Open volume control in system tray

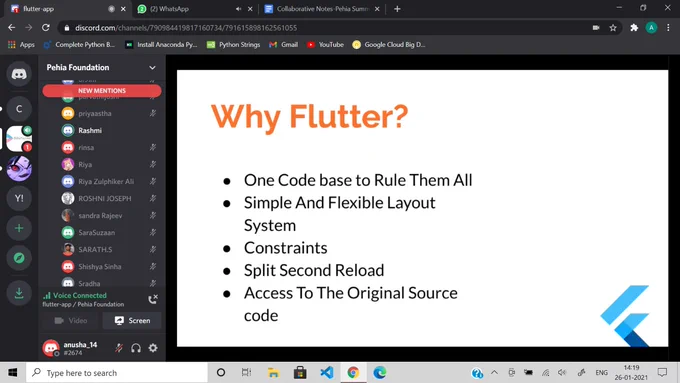pyautogui.click(x=562, y=373)
